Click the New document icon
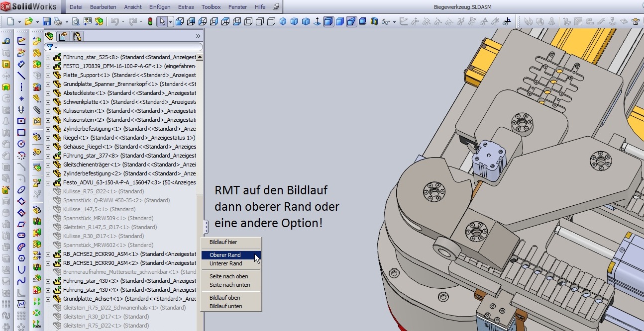Image resolution: width=644 pixels, height=331 pixels. coord(10,21)
